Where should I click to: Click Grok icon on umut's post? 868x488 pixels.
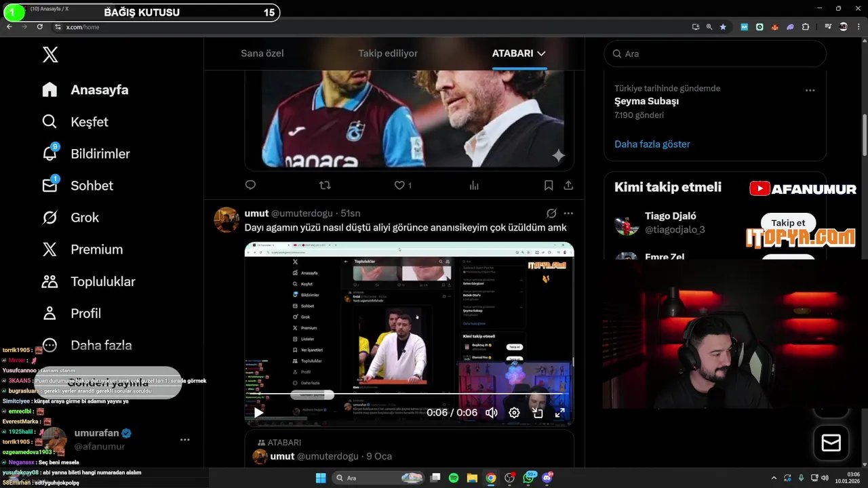(551, 213)
